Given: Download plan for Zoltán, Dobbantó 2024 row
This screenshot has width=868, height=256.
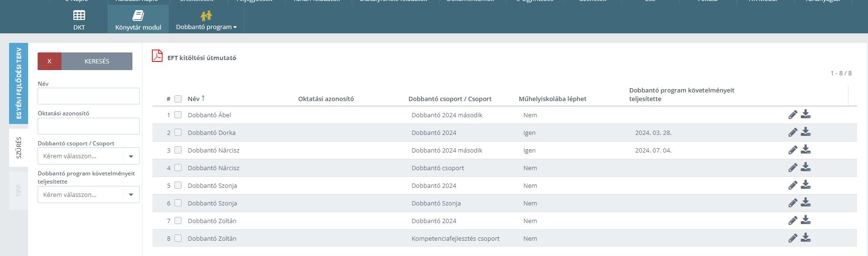Looking at the screenshot, I should point(806,220).
